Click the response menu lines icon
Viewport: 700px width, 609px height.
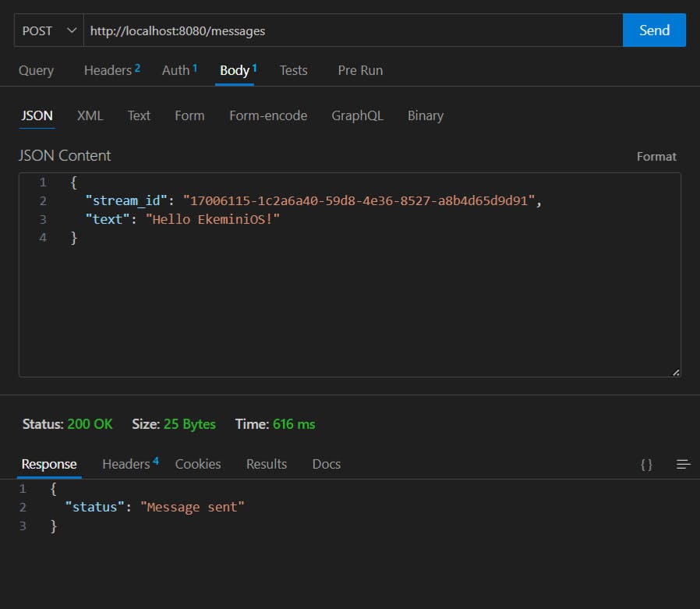[x=684, y=464]
